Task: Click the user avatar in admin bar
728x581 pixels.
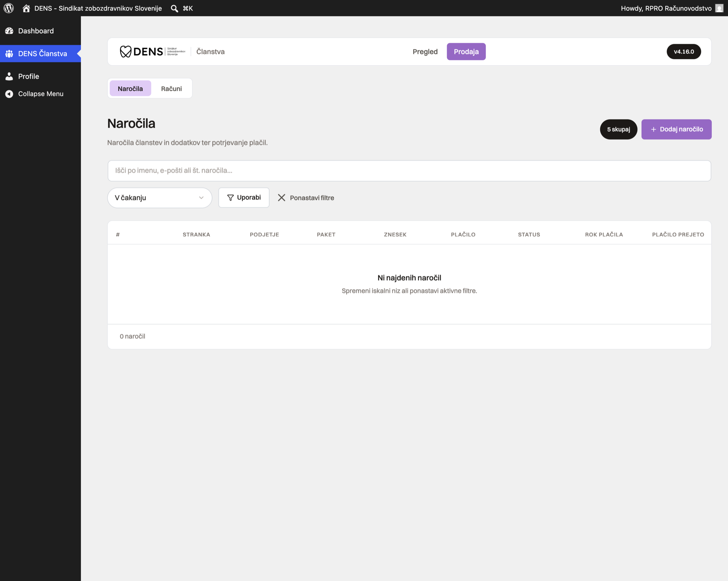Action: coord(719,8)
